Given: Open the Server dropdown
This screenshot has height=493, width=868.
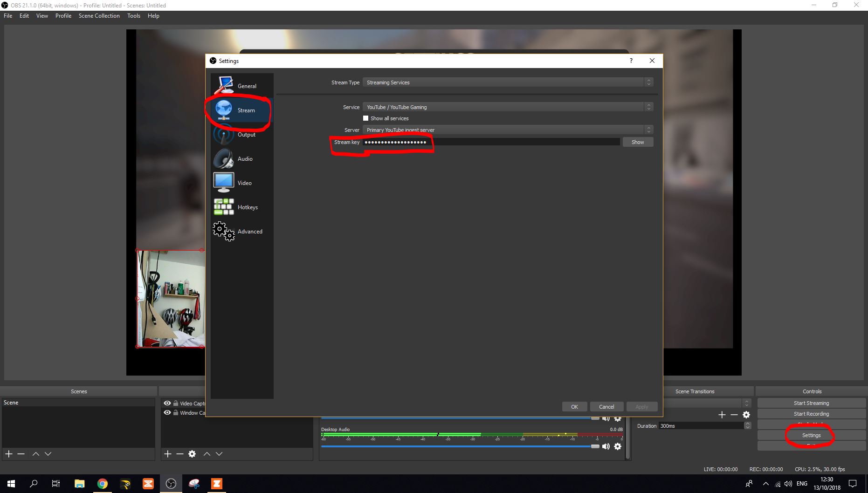Looking at the screenshot, I should coord(508,130).
